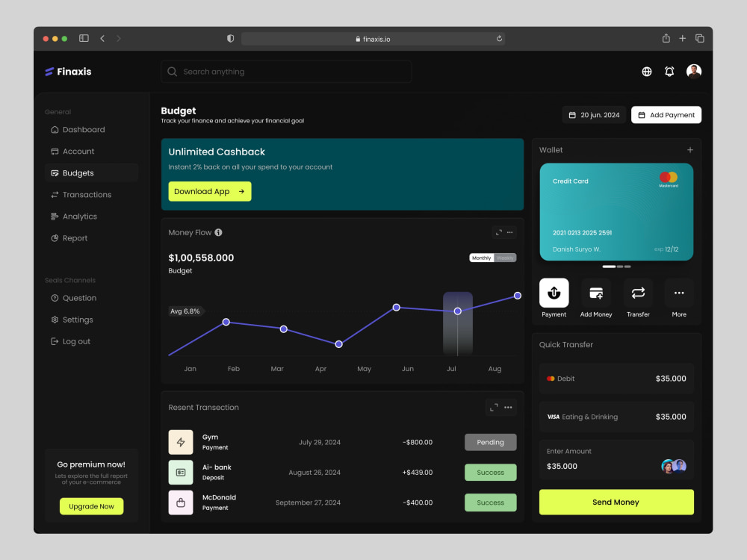
Task: Select Eating & Drinking transfer row
Action: tap(616, 417)
